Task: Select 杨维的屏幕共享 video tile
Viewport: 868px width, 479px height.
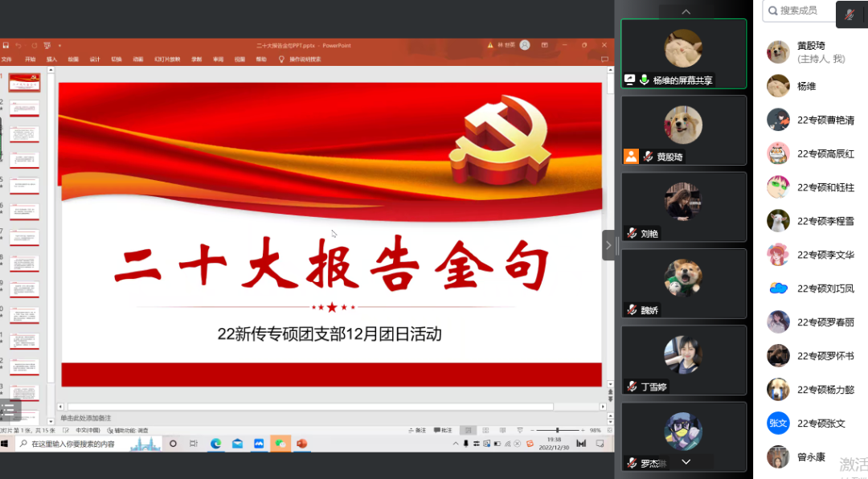Action: coord(684,54)
